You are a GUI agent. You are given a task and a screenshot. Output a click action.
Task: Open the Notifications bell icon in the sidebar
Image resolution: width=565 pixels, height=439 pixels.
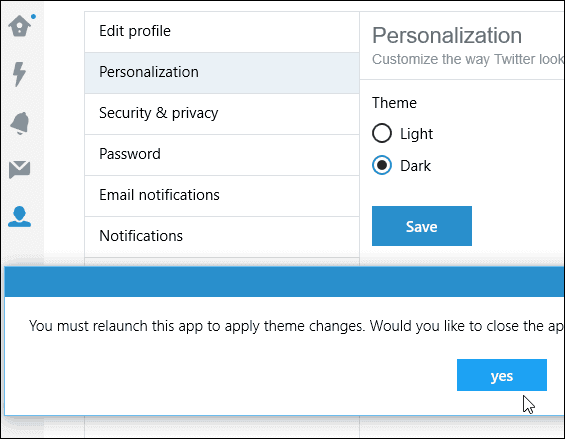coord(20,123)
